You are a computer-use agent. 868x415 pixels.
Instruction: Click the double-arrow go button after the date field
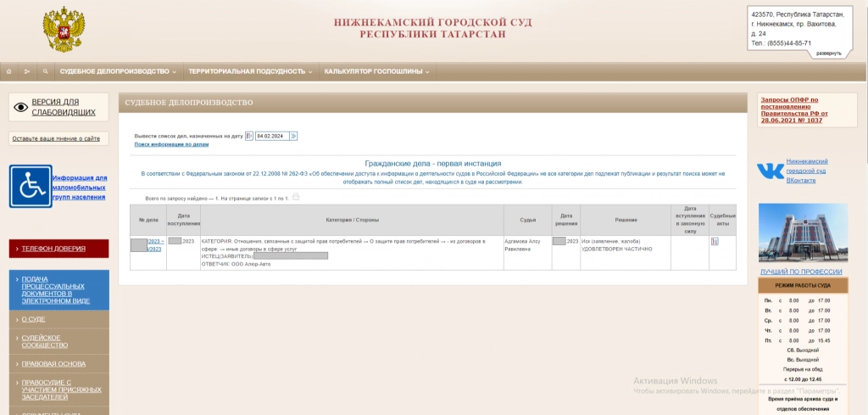[x=293, y=136]
